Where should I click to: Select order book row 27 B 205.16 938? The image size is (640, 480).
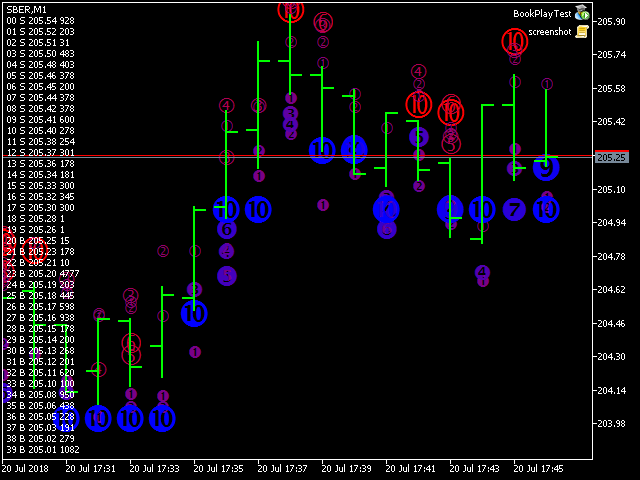tap(40, 318)
